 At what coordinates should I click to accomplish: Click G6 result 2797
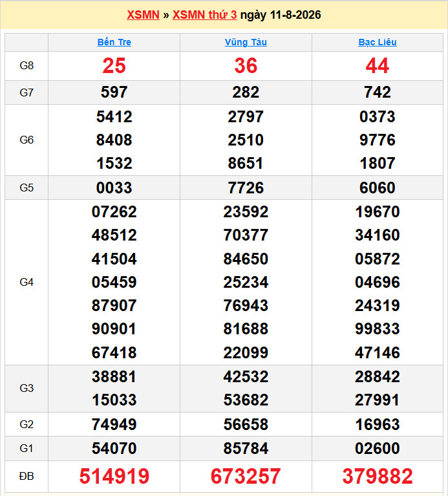coord(246,116)
